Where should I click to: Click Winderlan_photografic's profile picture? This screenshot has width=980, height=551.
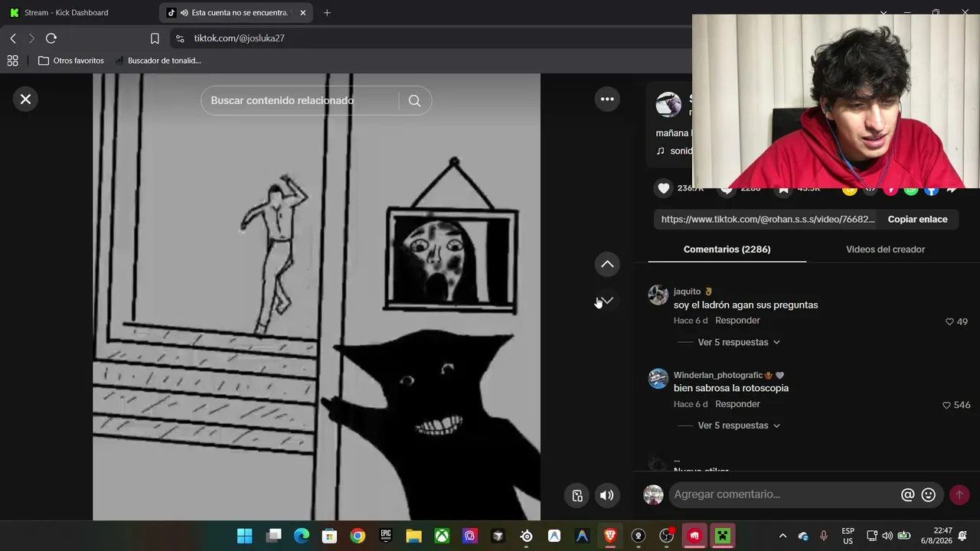point(658,379)
